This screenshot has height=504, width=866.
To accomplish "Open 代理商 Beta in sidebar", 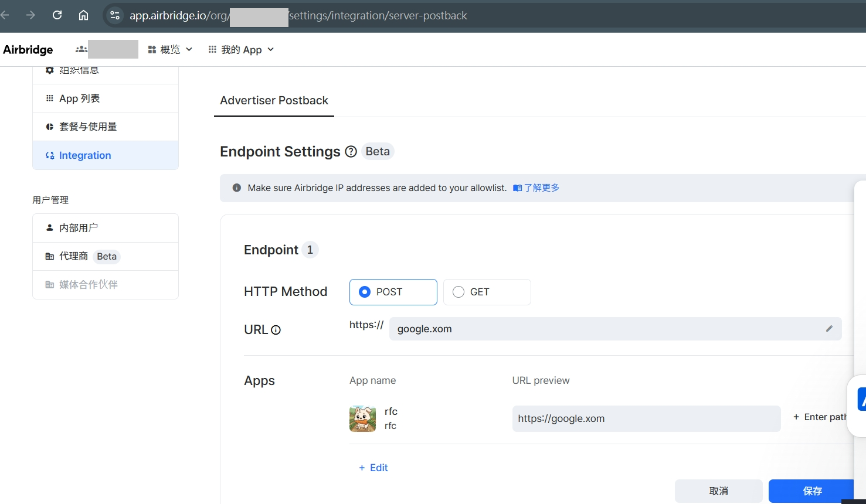I will 106,256.
